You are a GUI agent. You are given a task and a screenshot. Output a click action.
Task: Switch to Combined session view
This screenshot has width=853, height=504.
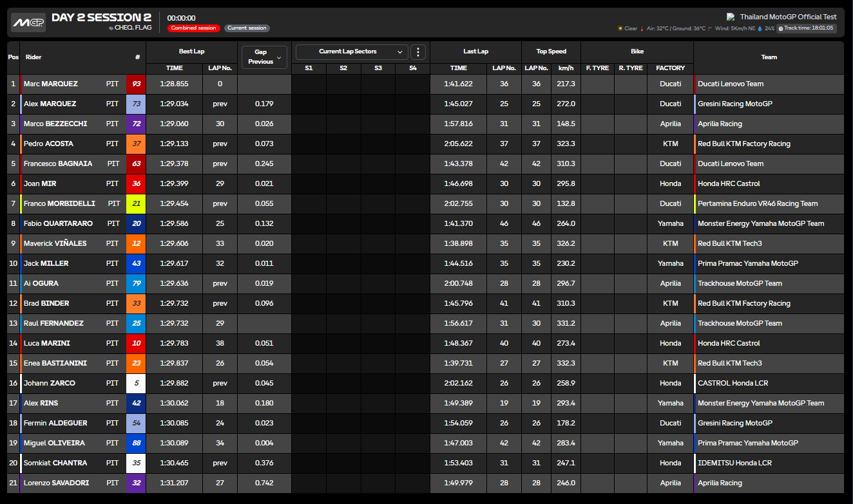[x=194, y=28]
